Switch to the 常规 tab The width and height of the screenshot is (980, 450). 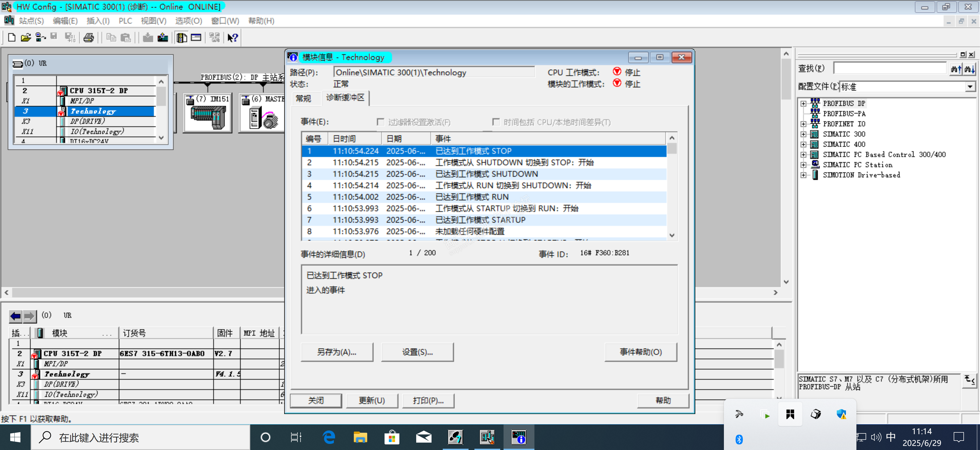tap(303, 99)
